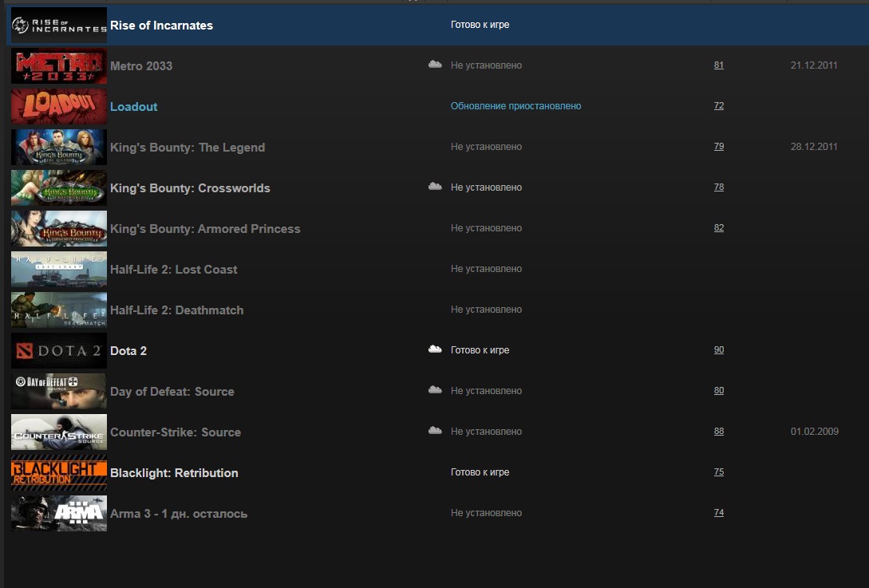Open score 82 link for Armored Princess
Viewport: 869px width, 588px height.
click(719, 227)
